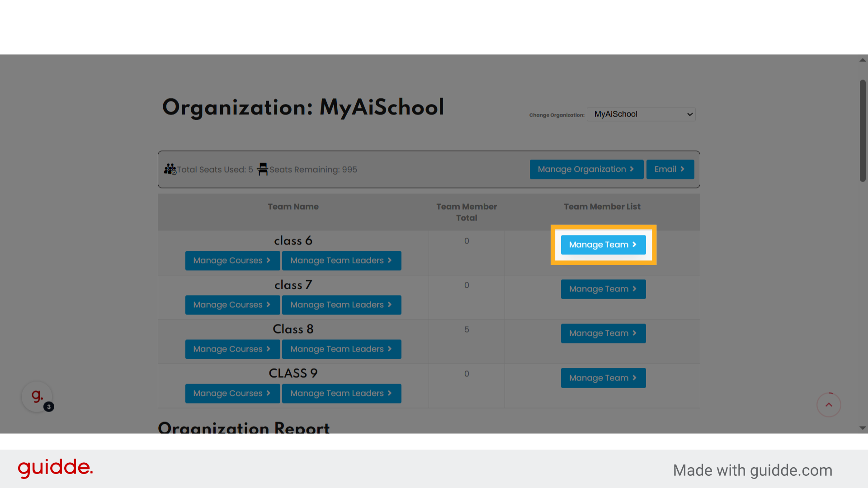Click the vertical page scrollbar thumb
Viewport: 868px width, 488px height.
(x=863, y=131)
